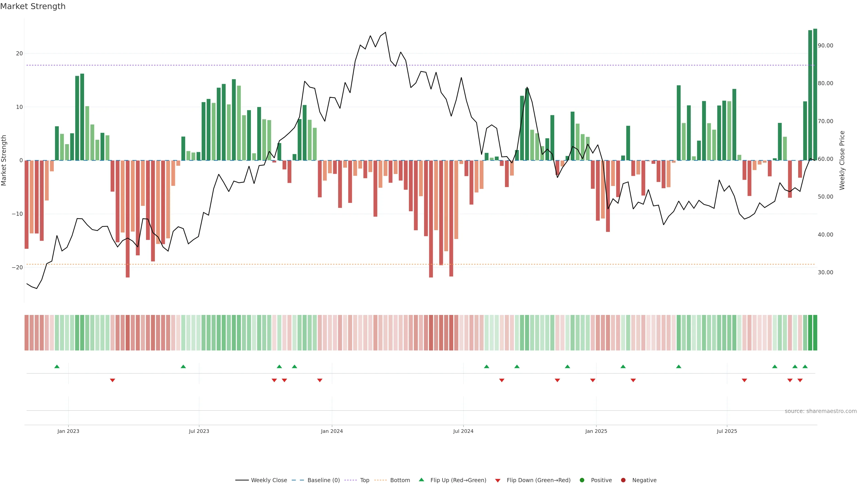Click the tallest green bar at far right

tap(815, 94)
